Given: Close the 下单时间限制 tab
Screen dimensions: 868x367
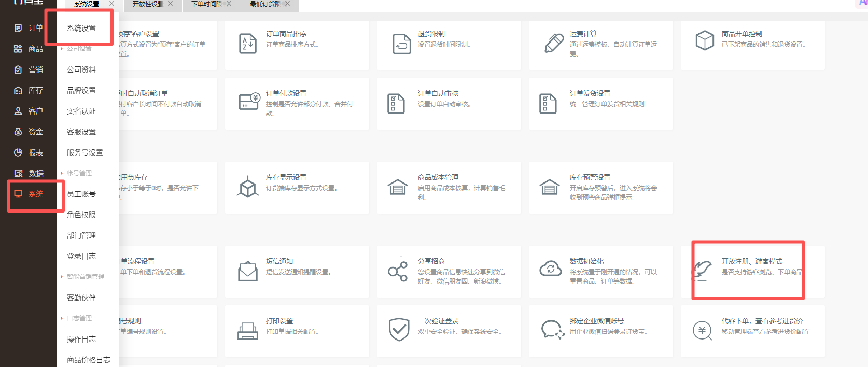Looking at the screenshot, I should point(229,4).
